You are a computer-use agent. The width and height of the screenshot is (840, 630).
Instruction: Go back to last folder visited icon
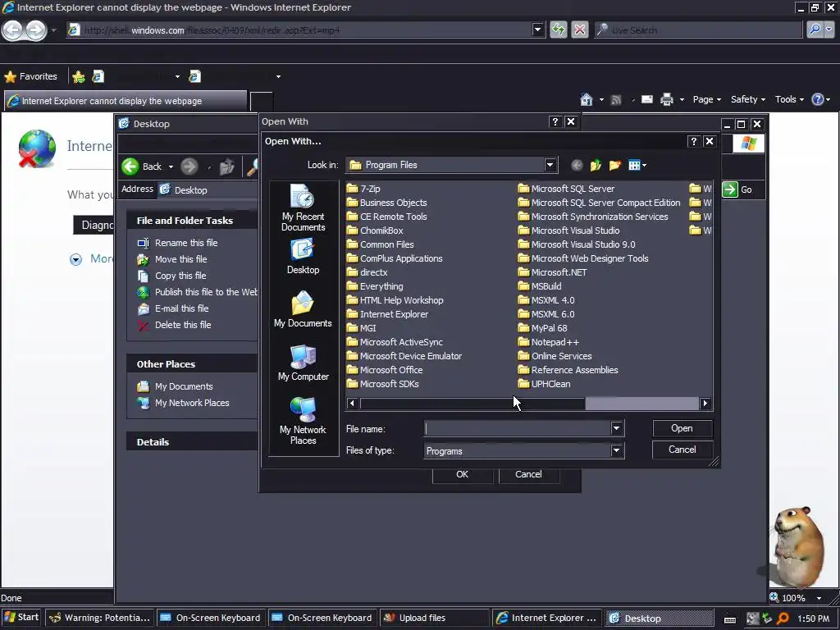pos(577,165)
